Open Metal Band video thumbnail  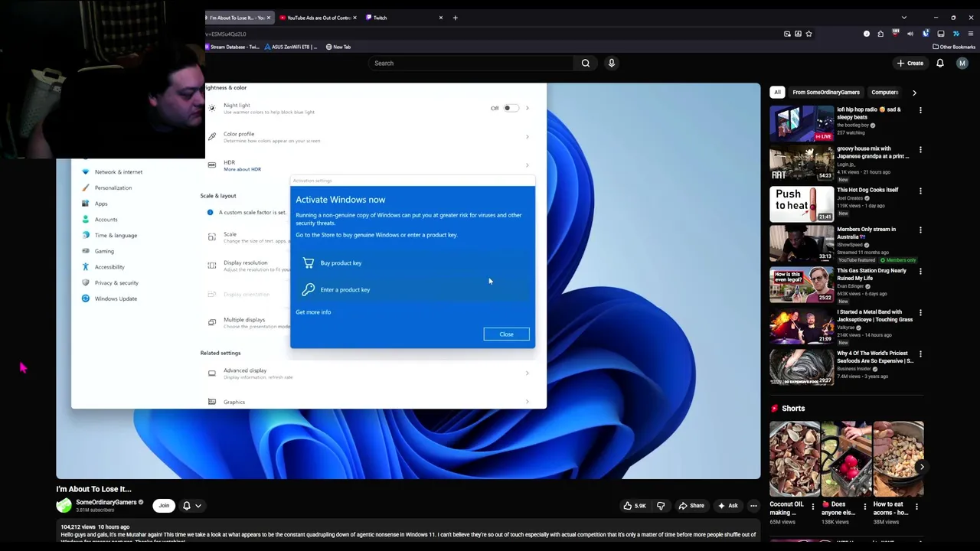(x=802, y=325)
